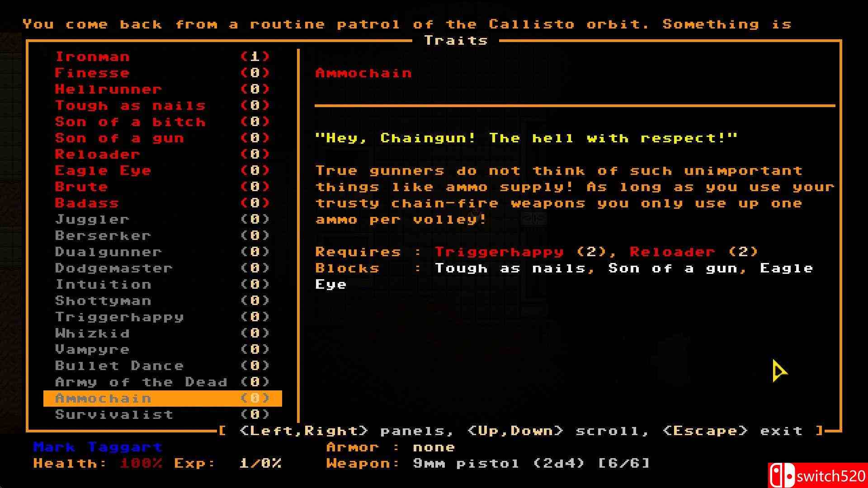The width and height of the screenshot is (868, 488).
Task: Select the Whizkid trait
Action: point(92,333)
